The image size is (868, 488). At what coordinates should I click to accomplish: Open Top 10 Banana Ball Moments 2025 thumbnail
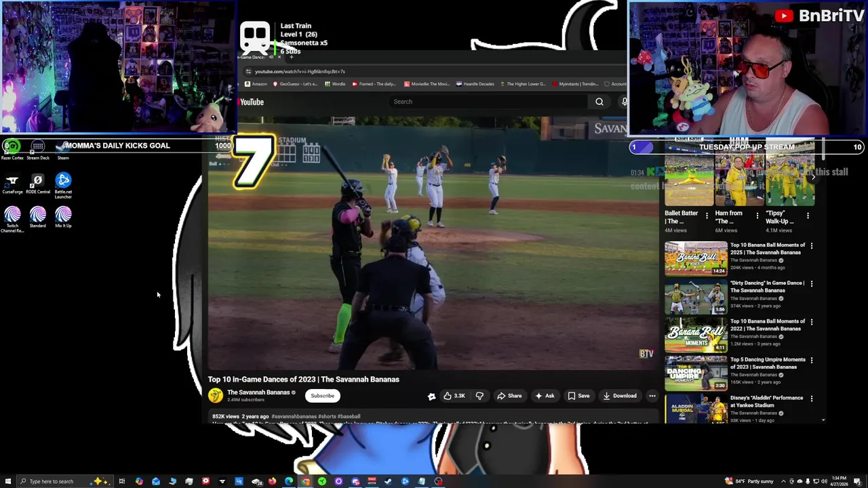[x=696, y=258]
